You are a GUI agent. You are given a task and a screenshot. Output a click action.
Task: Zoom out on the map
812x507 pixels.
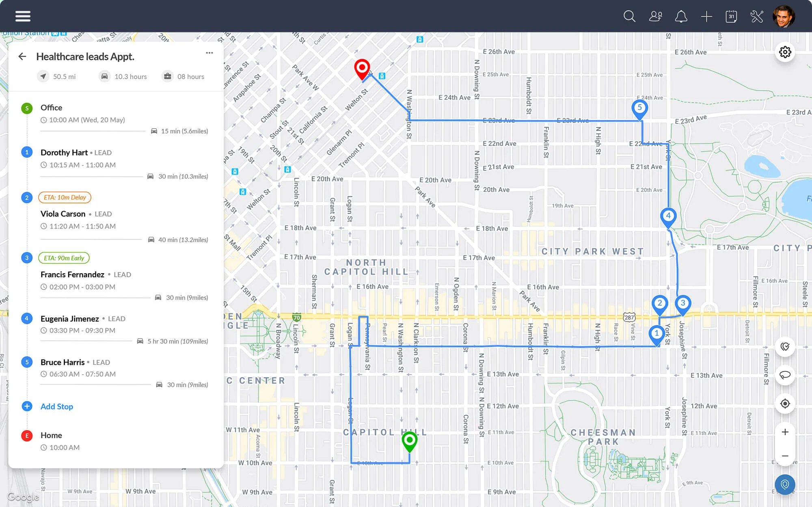click(785, 456)
